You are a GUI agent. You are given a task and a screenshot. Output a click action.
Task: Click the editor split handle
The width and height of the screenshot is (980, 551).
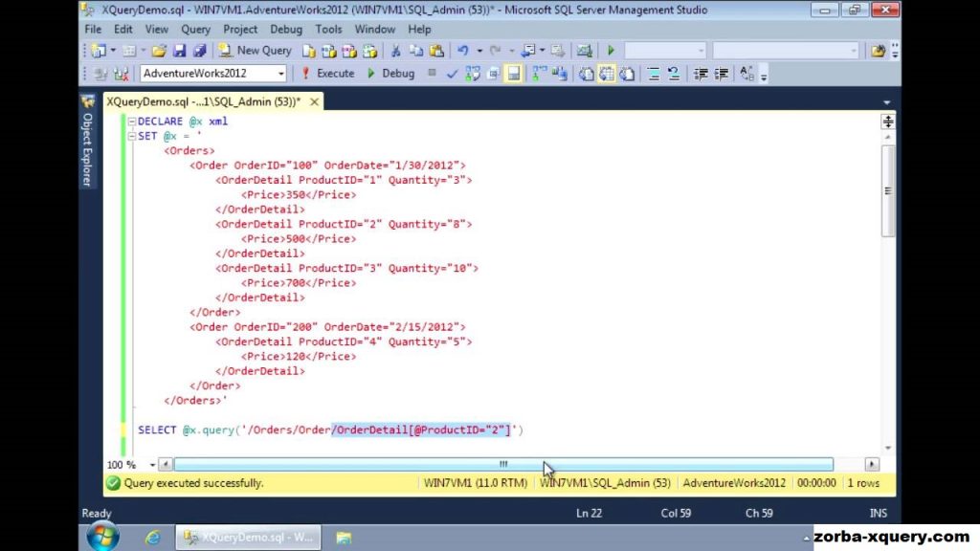pyautogui.click(x=888, y=121)
